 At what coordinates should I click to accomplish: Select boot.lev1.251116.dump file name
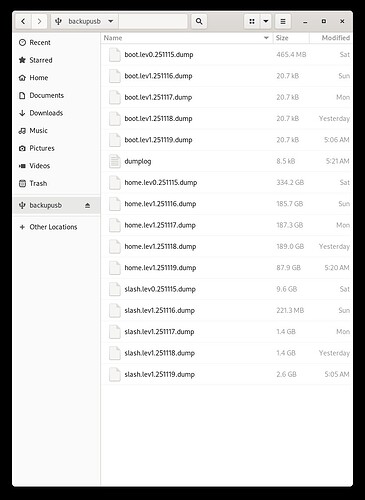(158, 76)
